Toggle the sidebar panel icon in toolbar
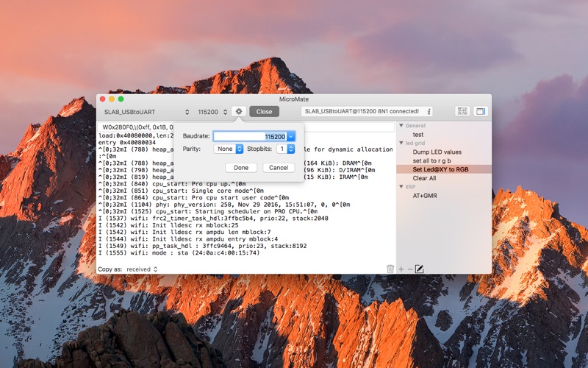Viewport: 588px width, 368px height. [x=481, y=112]
